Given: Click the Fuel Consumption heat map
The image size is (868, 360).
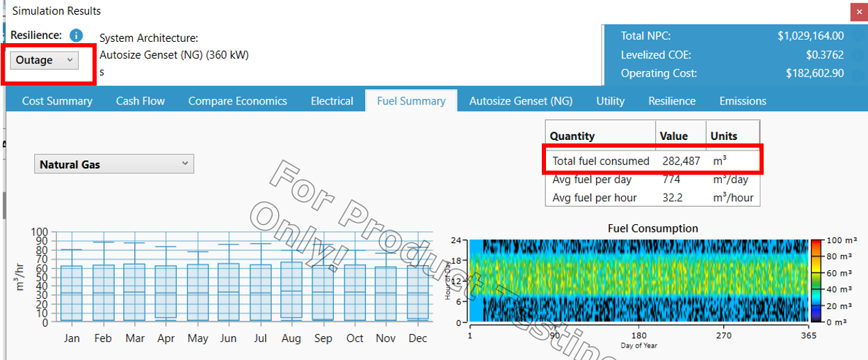Looking at the screenshot, I should [638, 281].
